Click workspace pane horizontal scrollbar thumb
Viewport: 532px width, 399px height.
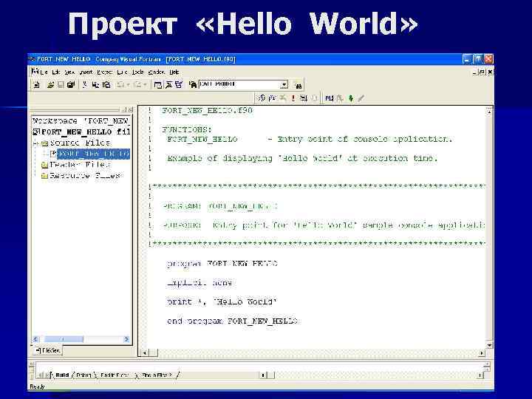click(x=64, y=339)
